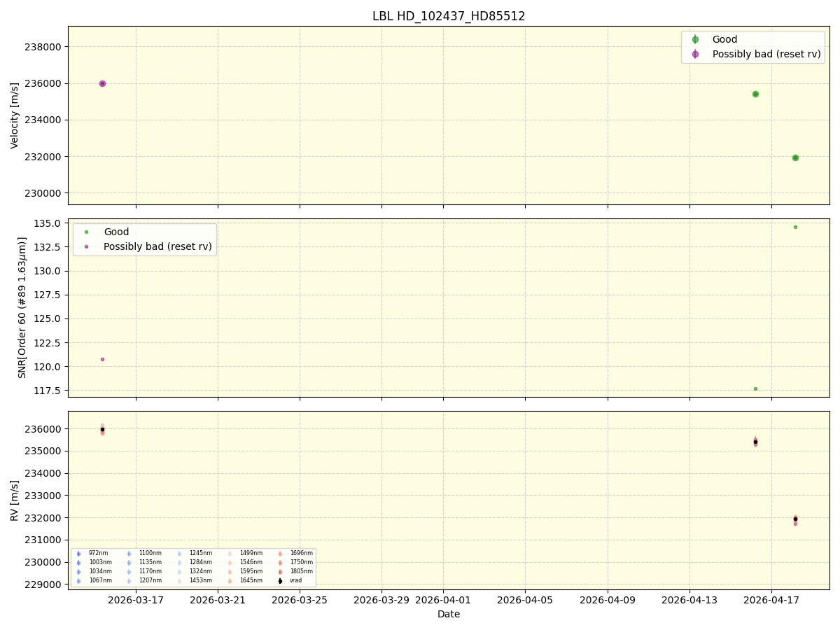This screenshot has height=630, width=840.
Task: Click the 2026-03-21 date tick label
Action: (x=218, y=600)
